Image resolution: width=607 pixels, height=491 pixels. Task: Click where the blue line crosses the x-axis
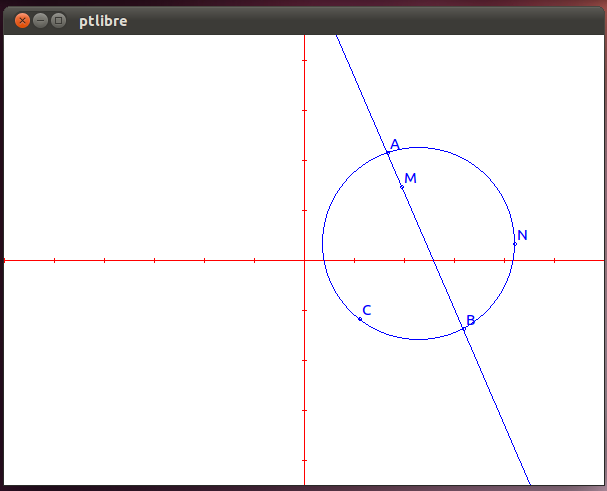coord(434,261)
